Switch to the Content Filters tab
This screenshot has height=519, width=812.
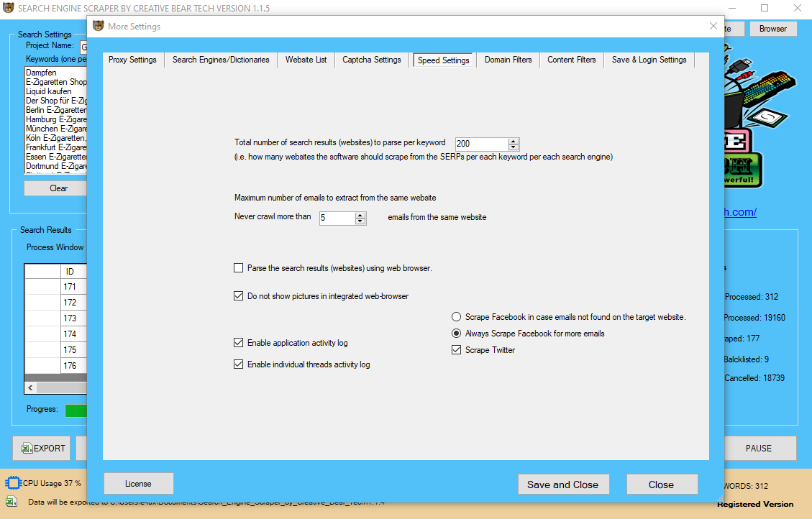coord(571,60)
